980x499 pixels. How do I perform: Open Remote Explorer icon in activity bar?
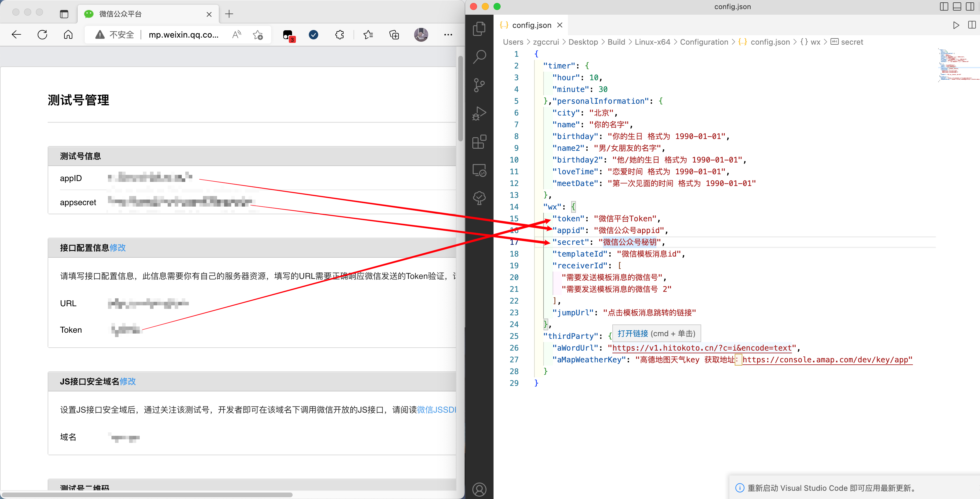tap(479, 170)
